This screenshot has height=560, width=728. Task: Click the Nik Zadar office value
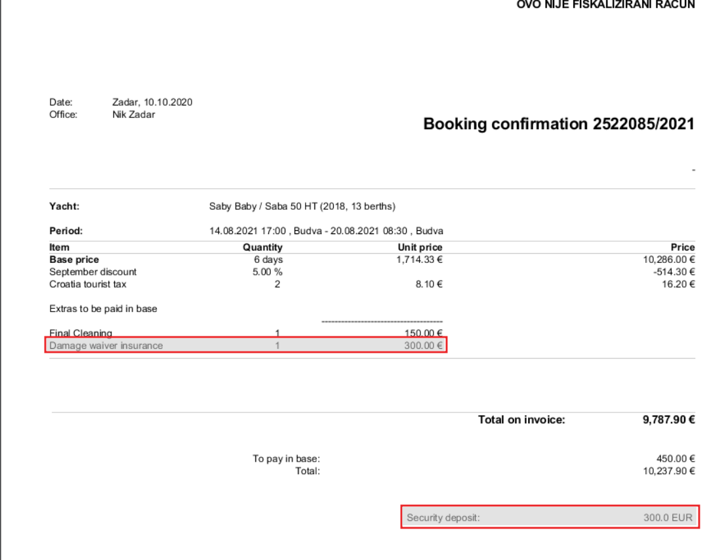point(134,115)
